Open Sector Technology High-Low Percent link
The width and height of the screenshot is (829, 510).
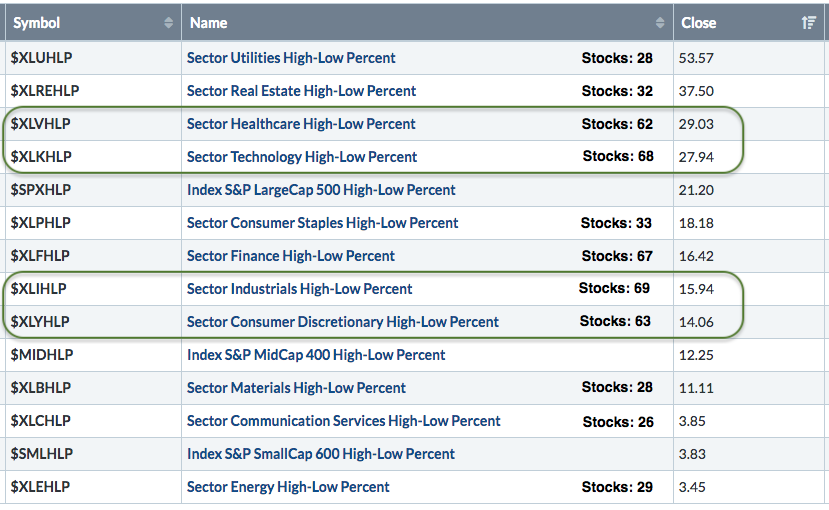(x=302, y=157)
